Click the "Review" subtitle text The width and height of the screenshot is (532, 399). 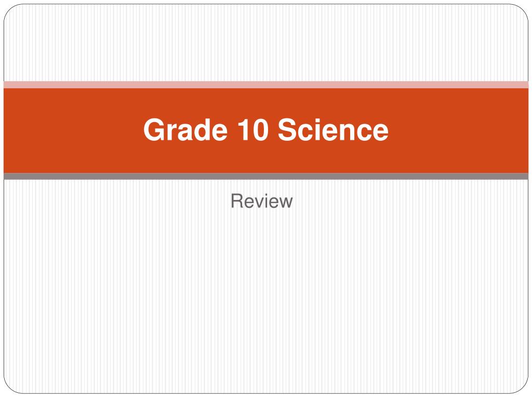point(262,201)
